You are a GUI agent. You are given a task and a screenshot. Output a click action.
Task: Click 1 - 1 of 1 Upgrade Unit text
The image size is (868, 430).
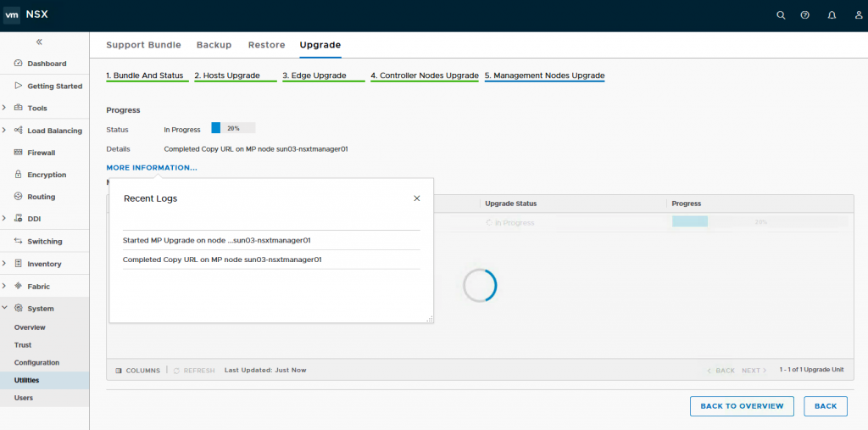click(811, 370)
